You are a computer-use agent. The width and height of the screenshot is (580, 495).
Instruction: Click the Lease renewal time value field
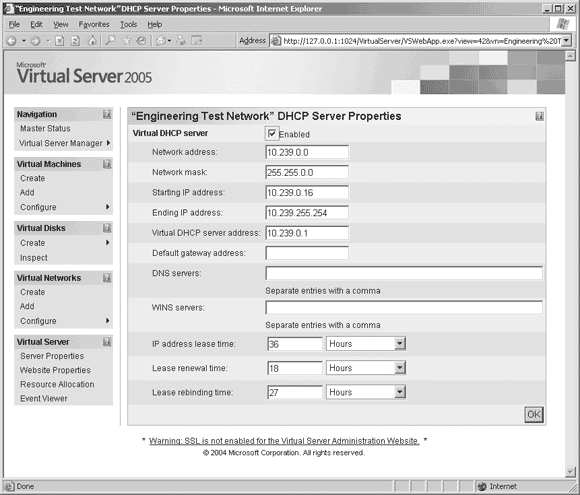(x=295, y=368)
